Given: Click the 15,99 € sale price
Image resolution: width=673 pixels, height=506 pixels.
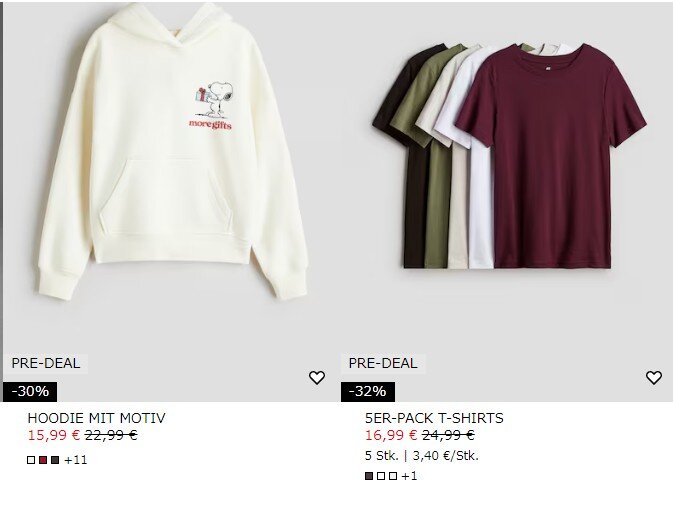Looking at the screenshot, I should coord(54,435).
